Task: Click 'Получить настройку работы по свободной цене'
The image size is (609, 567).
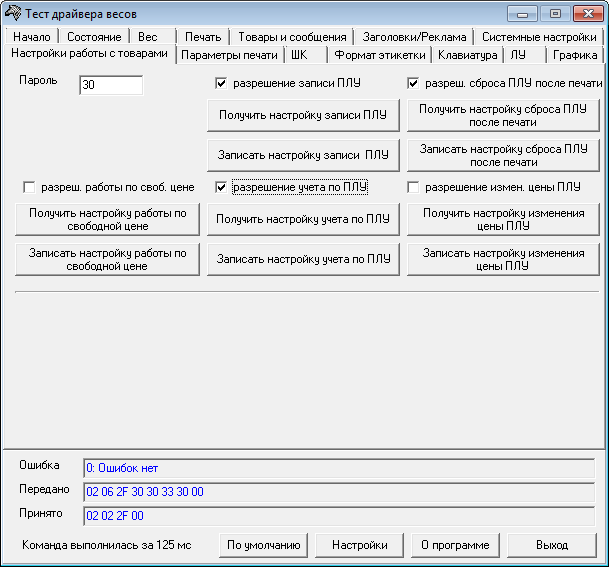Action: point(108,219)
